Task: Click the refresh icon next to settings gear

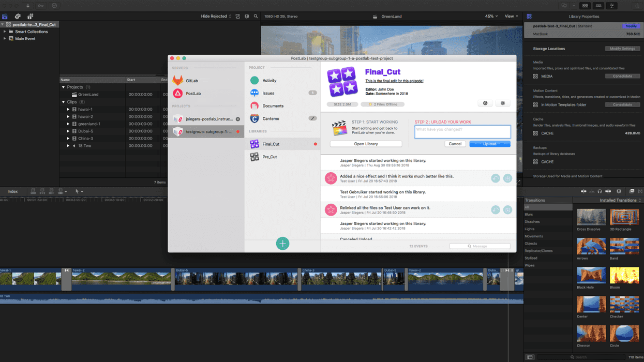Action: [x=485, y=103]
